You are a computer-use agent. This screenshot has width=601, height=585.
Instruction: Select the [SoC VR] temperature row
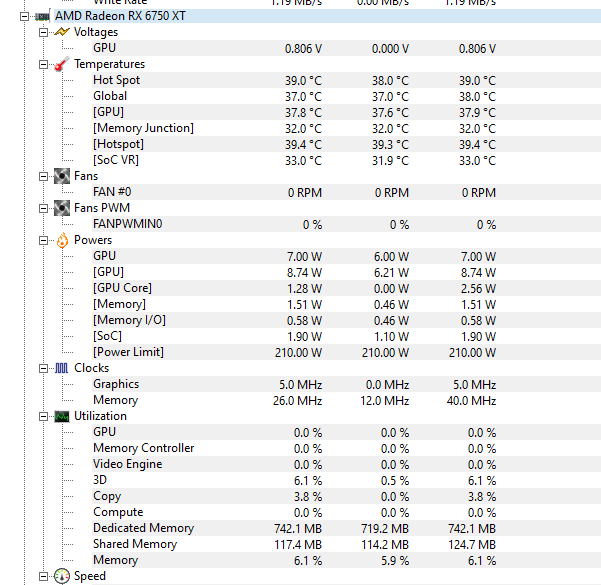(346, 160)
